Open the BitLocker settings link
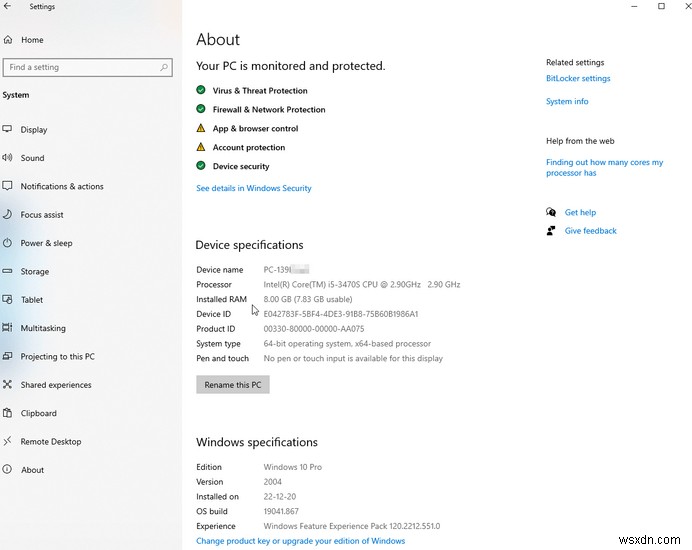Viewport: 692px width, 550px height. [x=578, y=79]
